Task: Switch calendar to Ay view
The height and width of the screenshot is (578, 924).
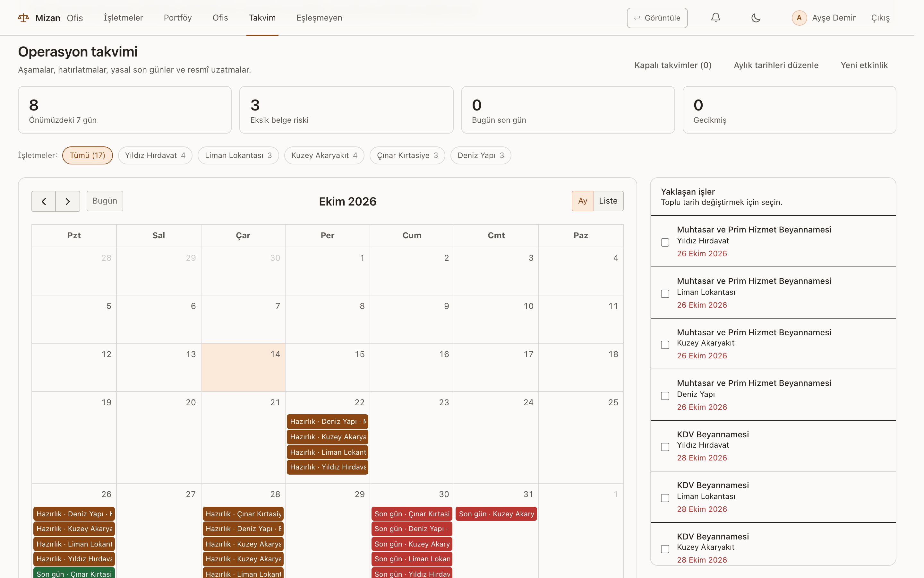Action: [582, 201]
